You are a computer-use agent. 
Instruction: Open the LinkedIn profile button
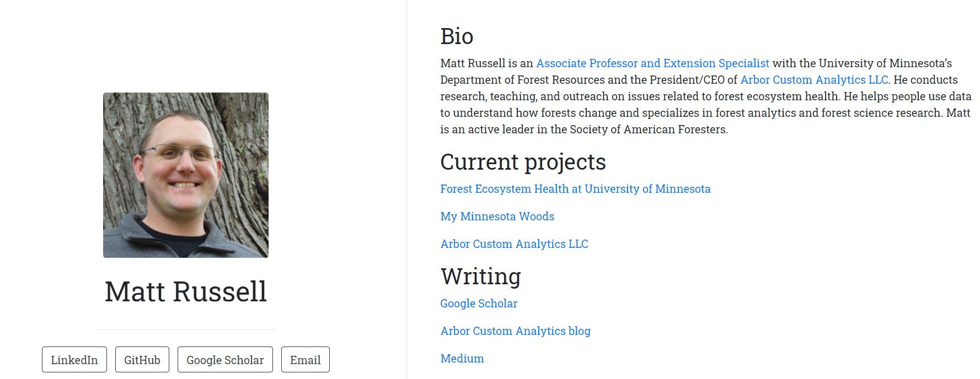point(74,360)
